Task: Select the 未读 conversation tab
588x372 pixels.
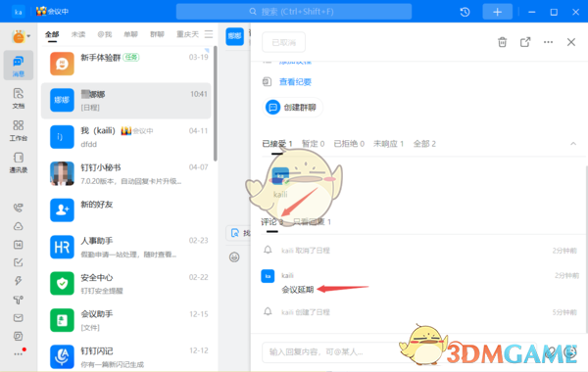Action: (78, 34)
